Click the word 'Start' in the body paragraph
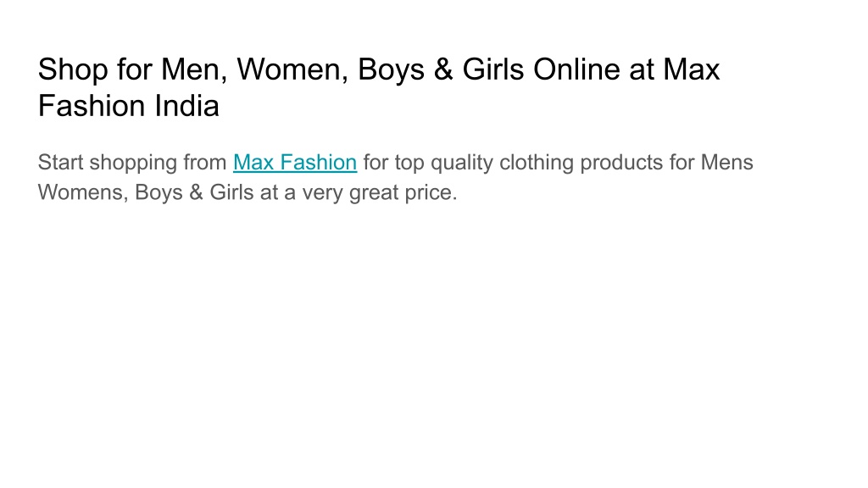 pyautogui.click(x=60, y=163)
